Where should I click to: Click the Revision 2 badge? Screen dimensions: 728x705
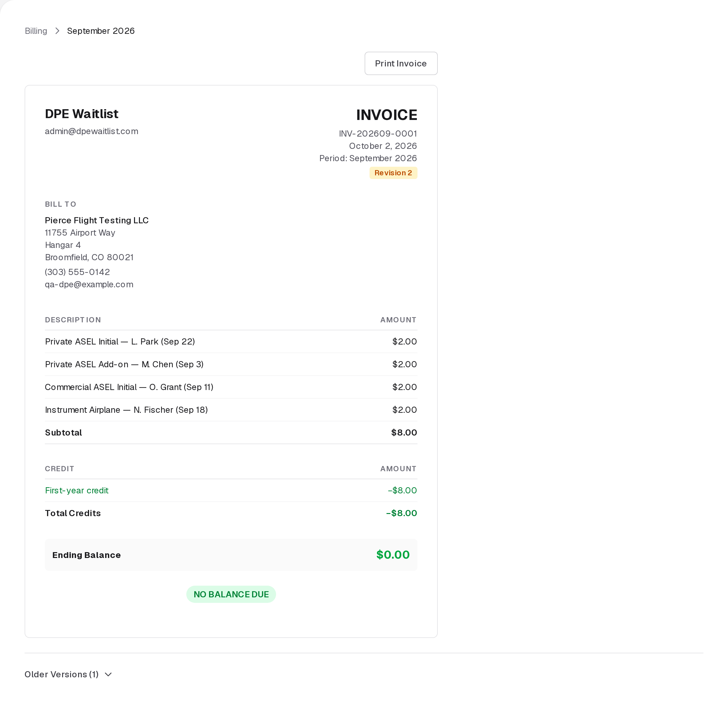[x=393, y=173]
